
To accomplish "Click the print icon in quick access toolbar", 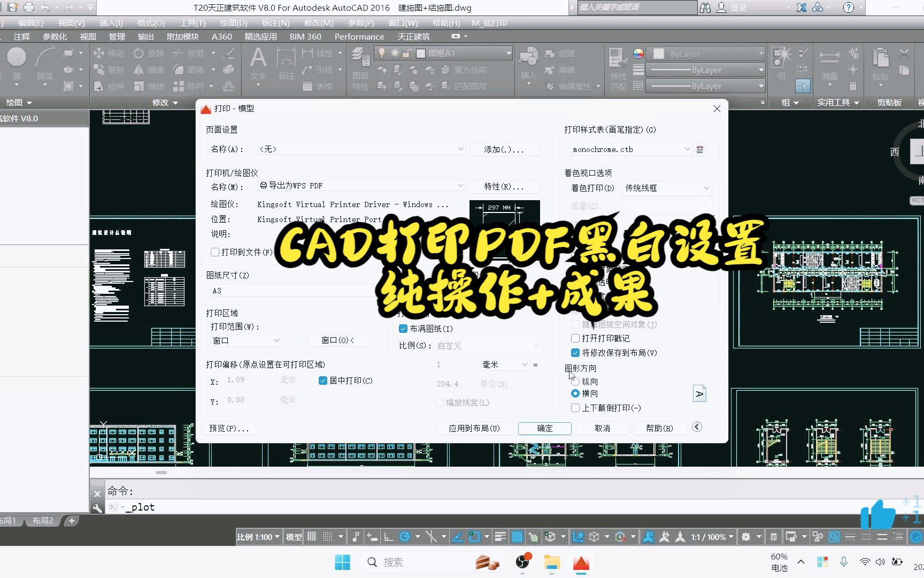I will click(29, 7).
